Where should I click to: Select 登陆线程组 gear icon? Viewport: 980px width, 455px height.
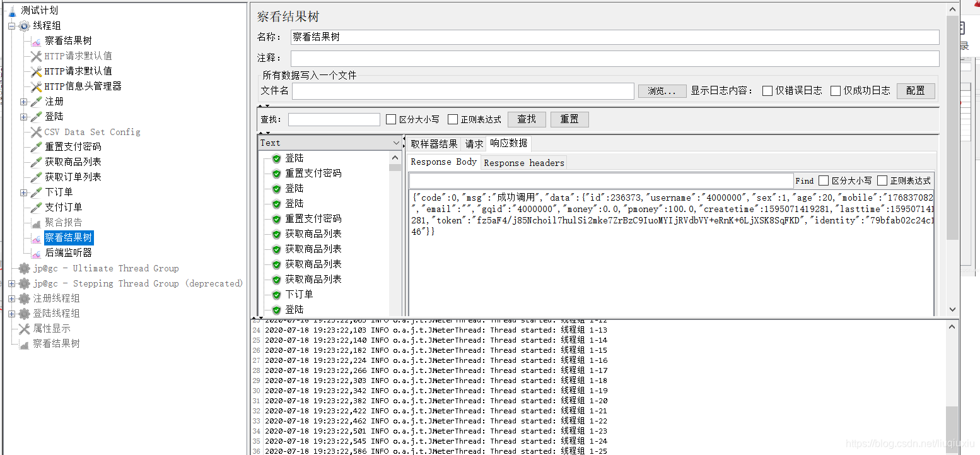24,314
